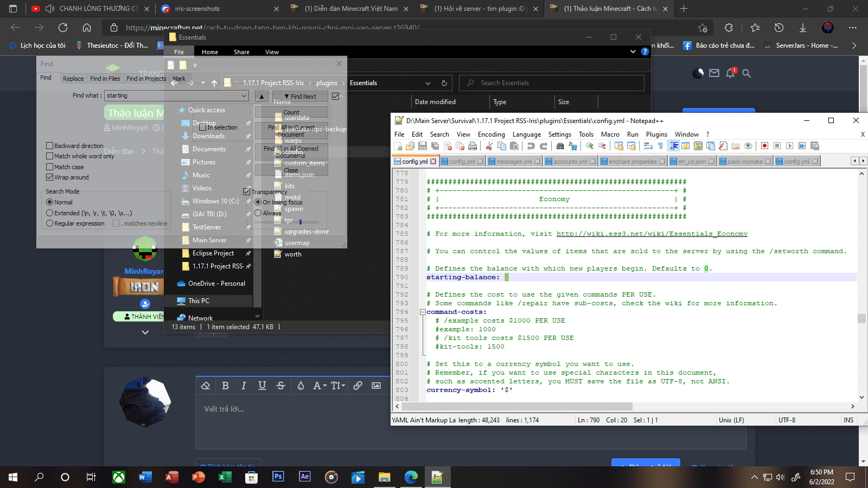Expand the Find what history dropdown
This screenshot has width=868, height=488.
244,96
